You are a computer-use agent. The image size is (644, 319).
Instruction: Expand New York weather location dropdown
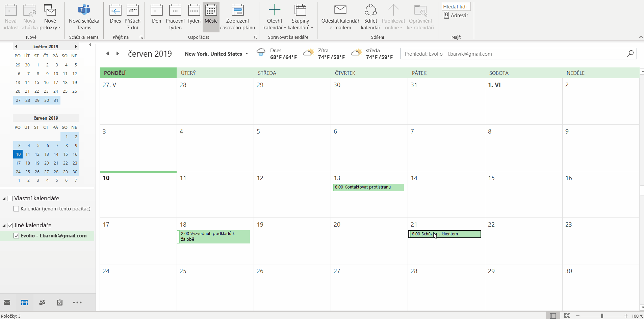[x=247, y=54]
